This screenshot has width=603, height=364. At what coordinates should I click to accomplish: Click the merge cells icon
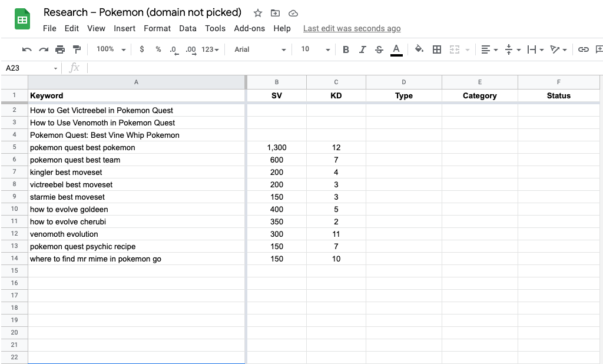pos(455,49)
